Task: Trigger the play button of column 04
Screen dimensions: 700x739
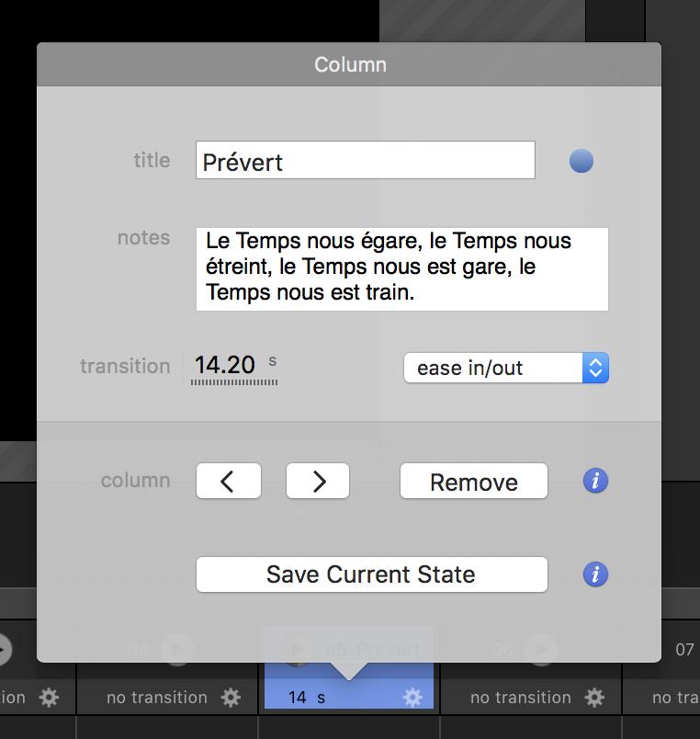Action: point(177,649)
